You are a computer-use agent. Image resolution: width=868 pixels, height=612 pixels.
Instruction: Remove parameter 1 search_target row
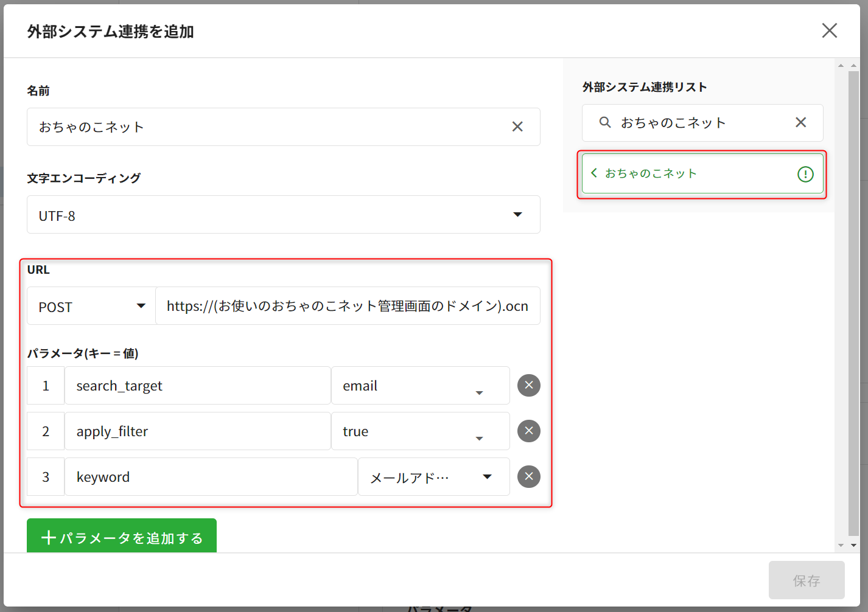(528, 385)
